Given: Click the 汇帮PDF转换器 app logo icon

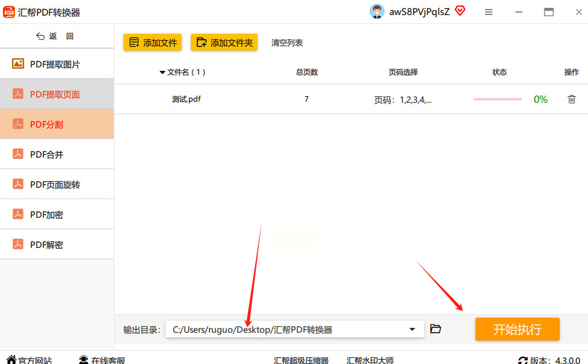Looking at the screenshot, I should click(9, 12).
